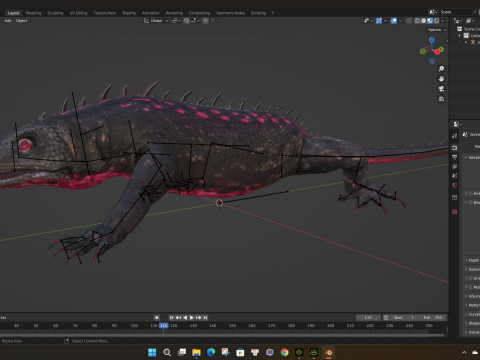480x360 pixels.
Task: Open the Texture properties tab icon
Action: click(455, 212)
